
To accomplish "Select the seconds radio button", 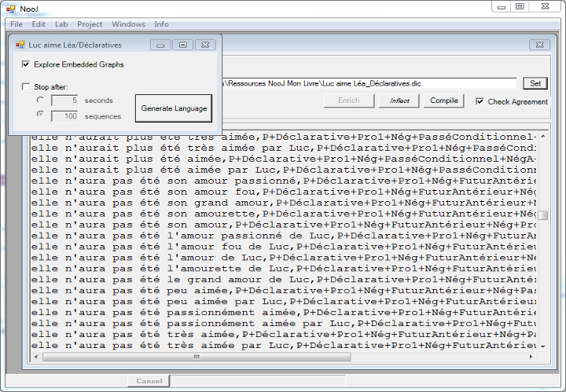I will [40, 101].
